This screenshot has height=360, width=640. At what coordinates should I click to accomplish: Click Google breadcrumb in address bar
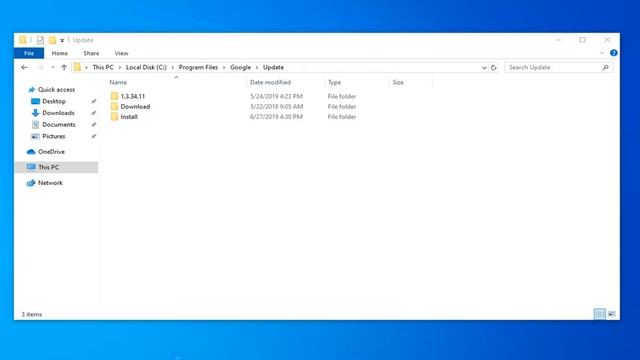point(240,67)
